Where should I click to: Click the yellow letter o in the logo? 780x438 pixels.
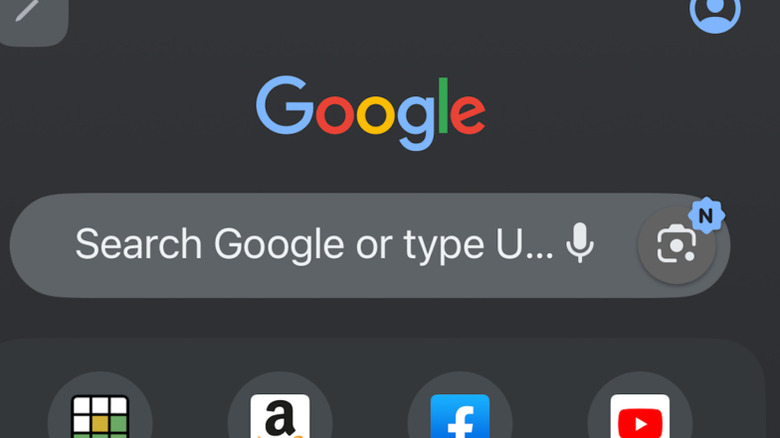[x=376, y=115]
